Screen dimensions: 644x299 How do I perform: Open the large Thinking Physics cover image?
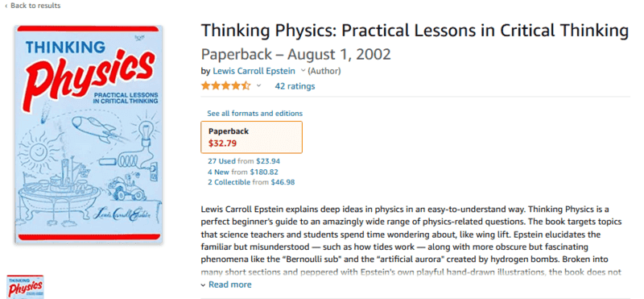[89, 134]
